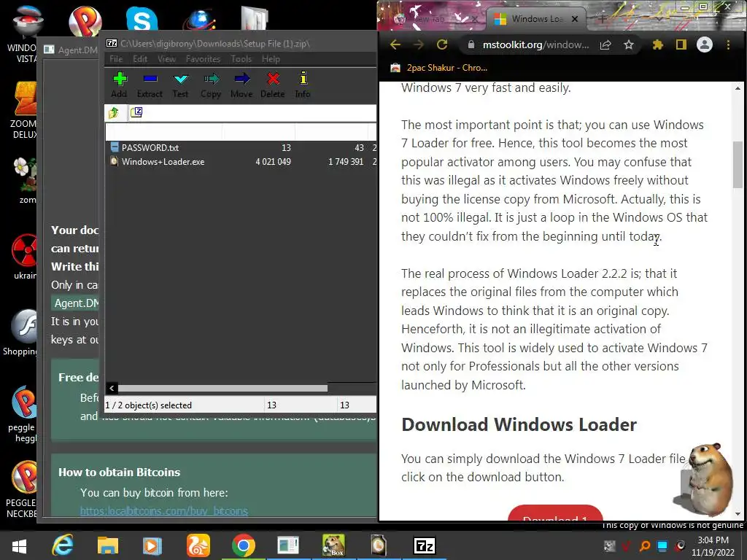This screenshot has height=560, width=747.
Task: Click the left arrow of 7-Zip horizontal scrollbar
Action: (x=112, y=388)
